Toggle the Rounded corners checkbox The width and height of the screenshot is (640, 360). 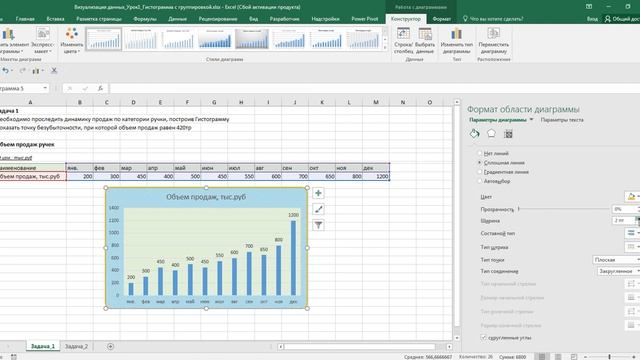point(484,338)
